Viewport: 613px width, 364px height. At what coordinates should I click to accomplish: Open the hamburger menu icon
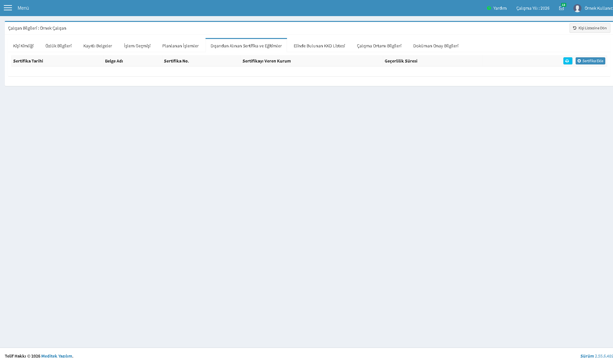point(8,8)
